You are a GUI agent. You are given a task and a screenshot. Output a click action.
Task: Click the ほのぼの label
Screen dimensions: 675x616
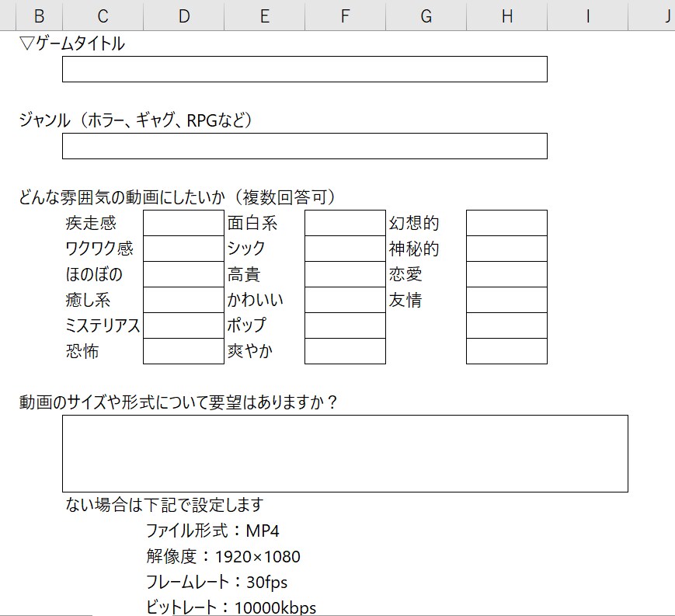94,274
